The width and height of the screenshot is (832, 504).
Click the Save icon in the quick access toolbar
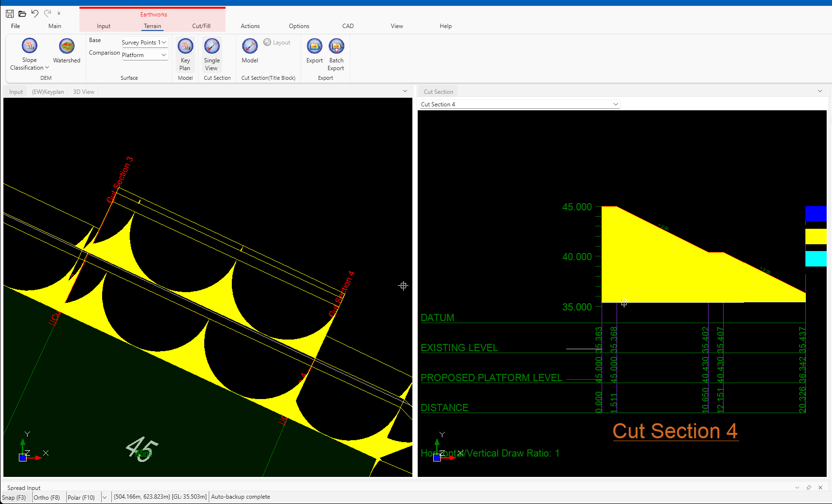pyautogui.click(x=10, y=14)
